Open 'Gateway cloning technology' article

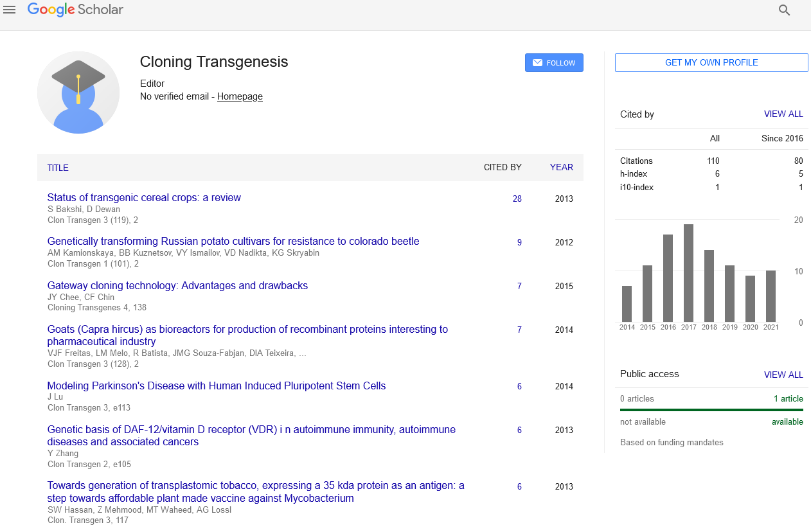point(177,285)
